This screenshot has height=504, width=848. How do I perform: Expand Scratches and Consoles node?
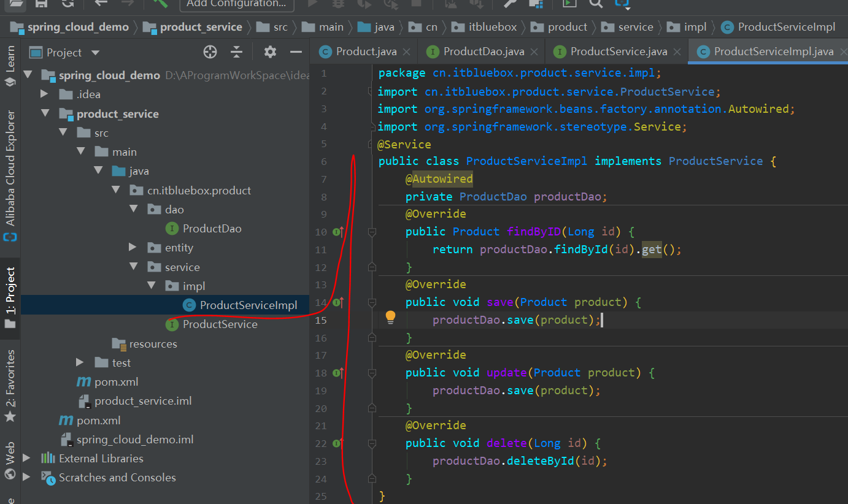27,478
